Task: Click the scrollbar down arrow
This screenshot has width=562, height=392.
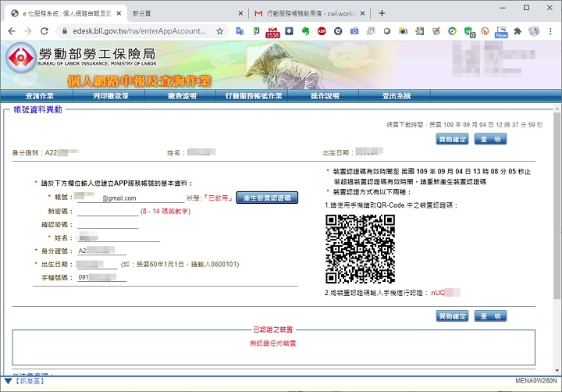Action: point(557,370)
